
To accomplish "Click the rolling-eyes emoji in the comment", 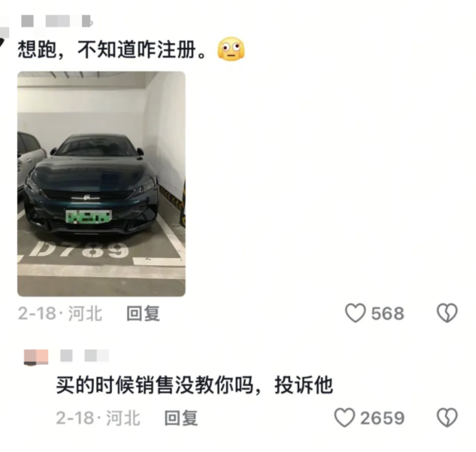I will pyautogui.click(x=231, y=49).
